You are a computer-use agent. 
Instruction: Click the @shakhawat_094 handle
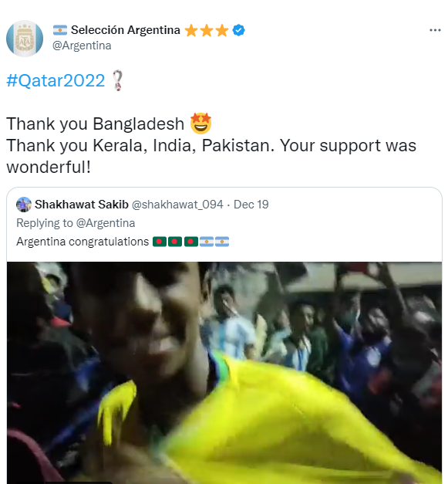[177, 205]
